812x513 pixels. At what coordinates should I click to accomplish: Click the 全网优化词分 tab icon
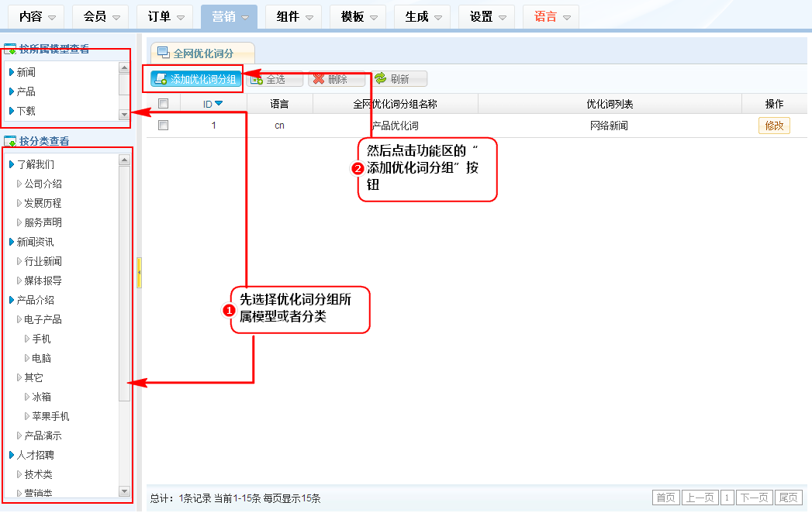coord(164,53)
